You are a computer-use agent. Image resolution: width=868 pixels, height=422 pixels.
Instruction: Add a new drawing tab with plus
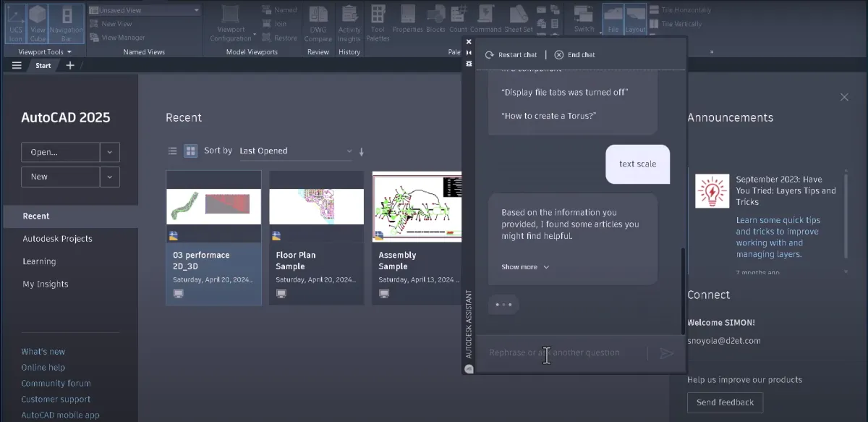tap(70, 65)
